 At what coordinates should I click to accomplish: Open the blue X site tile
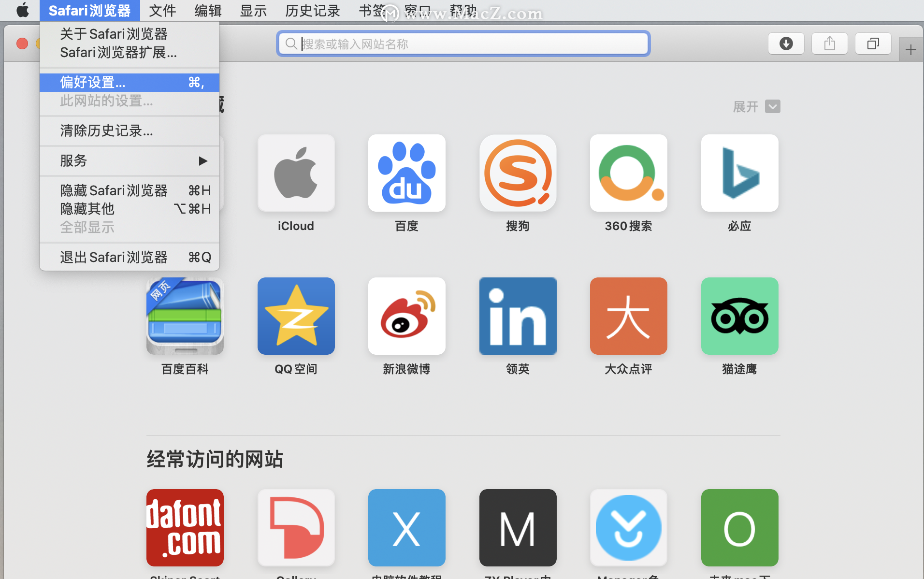click(x=407, y=528)
